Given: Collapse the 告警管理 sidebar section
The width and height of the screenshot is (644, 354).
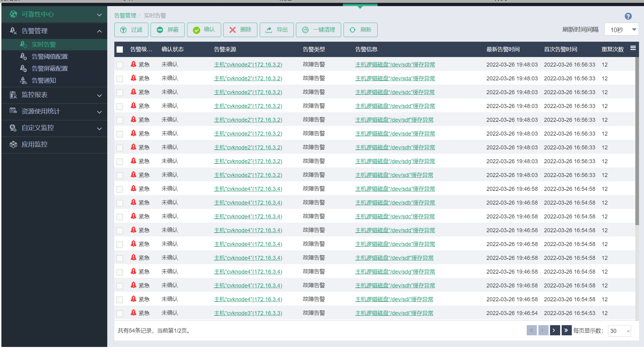Looking at the screenshot, I should tap(99, 31).
